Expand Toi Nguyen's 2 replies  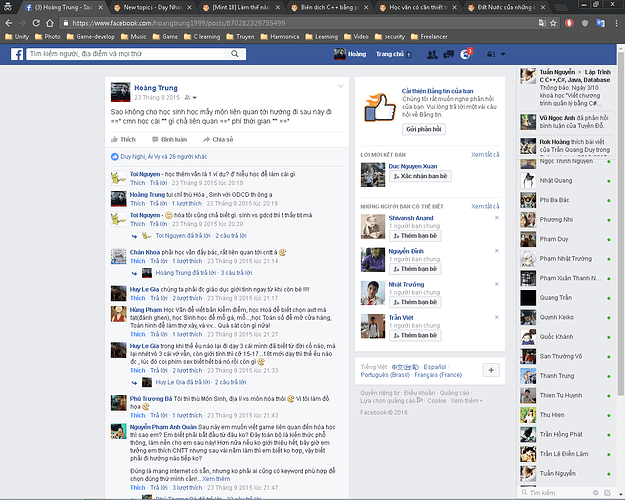pos(201,236)
